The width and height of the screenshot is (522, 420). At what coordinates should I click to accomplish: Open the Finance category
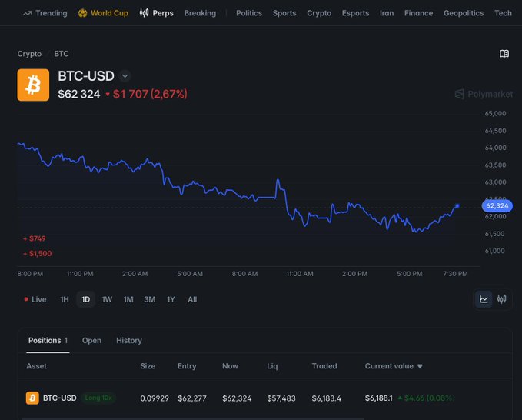click(x=418, y=13)
